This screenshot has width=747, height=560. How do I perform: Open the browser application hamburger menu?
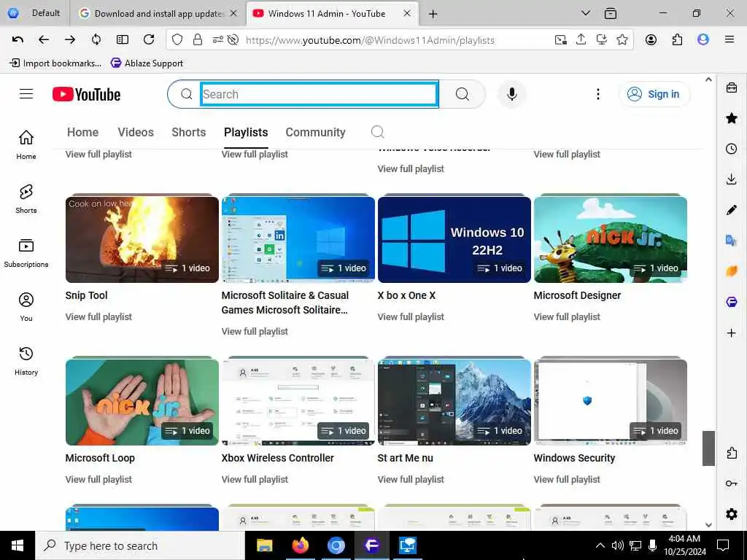(x=729, y=39)
